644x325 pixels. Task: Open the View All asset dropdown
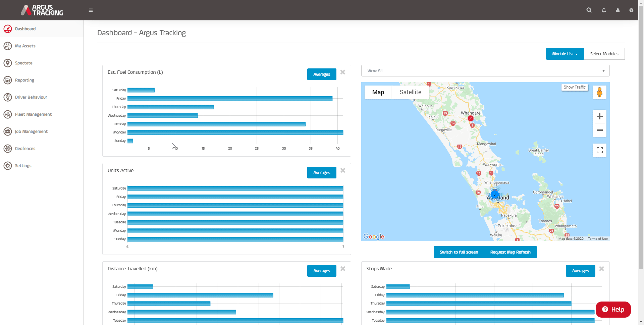pos(485,71)
